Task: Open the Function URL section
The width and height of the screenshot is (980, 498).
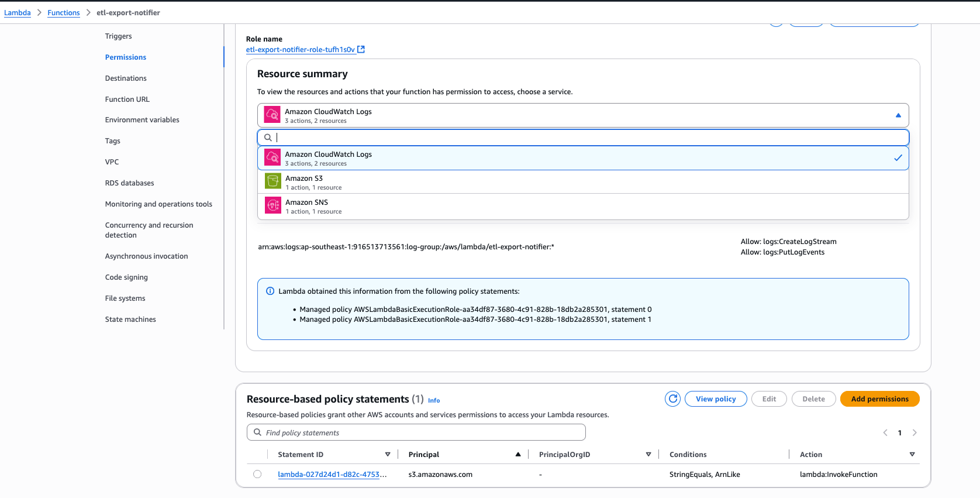Action: coord(127,99)
